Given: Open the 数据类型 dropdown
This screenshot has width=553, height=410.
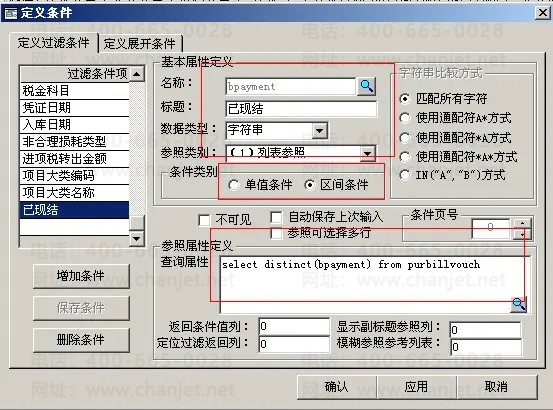Looking at the screenshot, I should pos(320,130).
